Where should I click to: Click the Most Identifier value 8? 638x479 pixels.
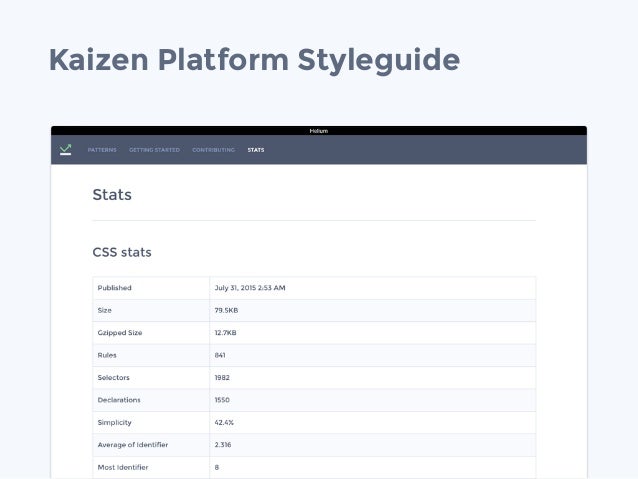(x=217, y=467)
